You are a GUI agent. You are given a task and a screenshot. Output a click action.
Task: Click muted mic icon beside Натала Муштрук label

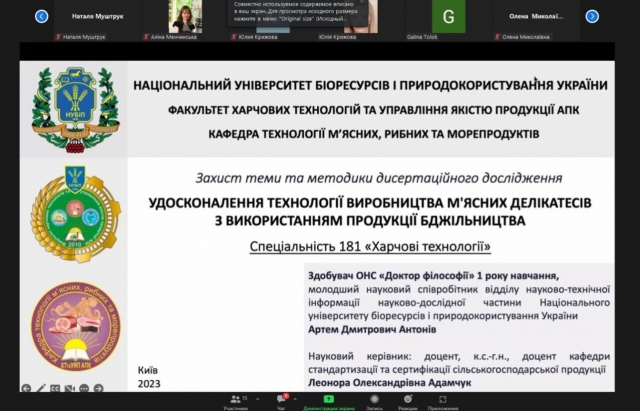coord(58,37)
